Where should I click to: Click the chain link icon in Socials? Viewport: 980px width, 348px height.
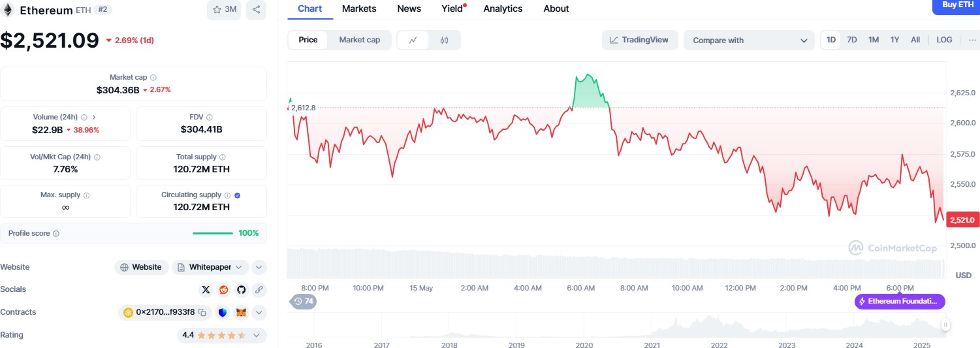259,289
